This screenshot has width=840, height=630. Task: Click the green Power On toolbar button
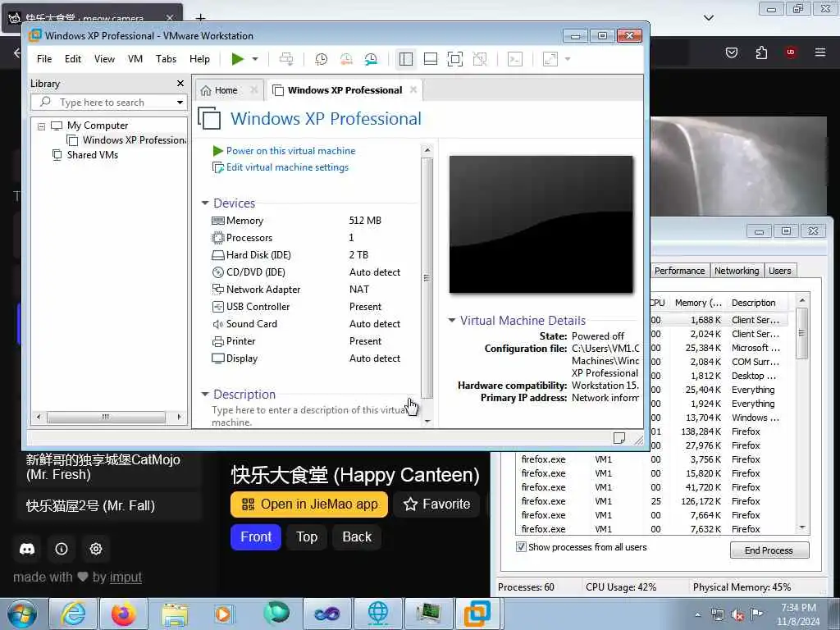(237, 59)
